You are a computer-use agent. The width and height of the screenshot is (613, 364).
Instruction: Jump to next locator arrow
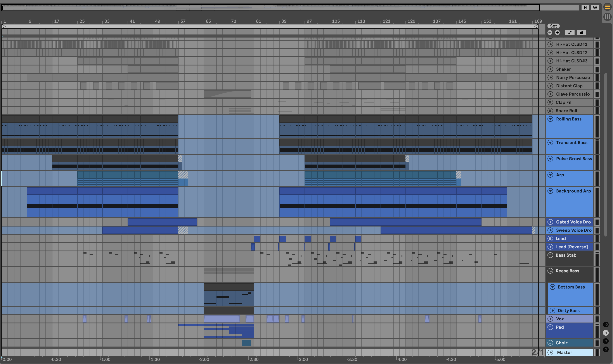(557, 33)
